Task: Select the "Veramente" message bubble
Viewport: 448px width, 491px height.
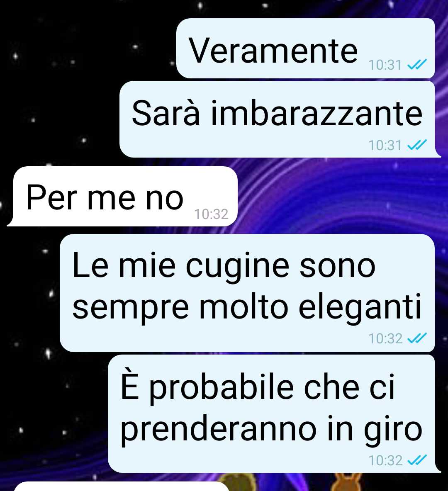Action: point(305,48)
